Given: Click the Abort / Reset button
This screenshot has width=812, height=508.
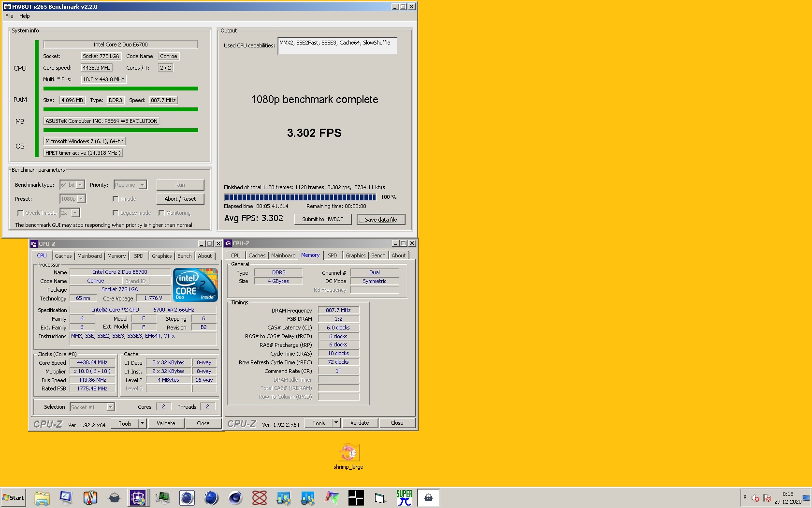Looking at the screenshot, I should (x=180, y=199).
